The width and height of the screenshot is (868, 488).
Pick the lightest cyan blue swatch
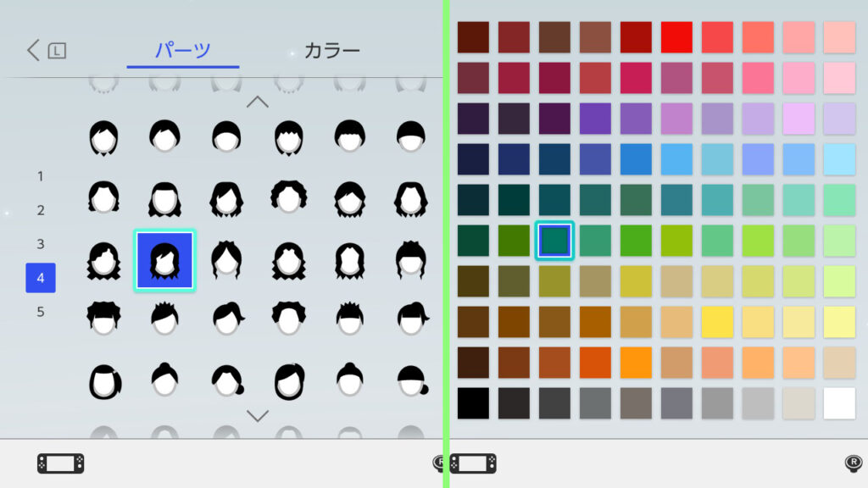click(x=839, y=159)
